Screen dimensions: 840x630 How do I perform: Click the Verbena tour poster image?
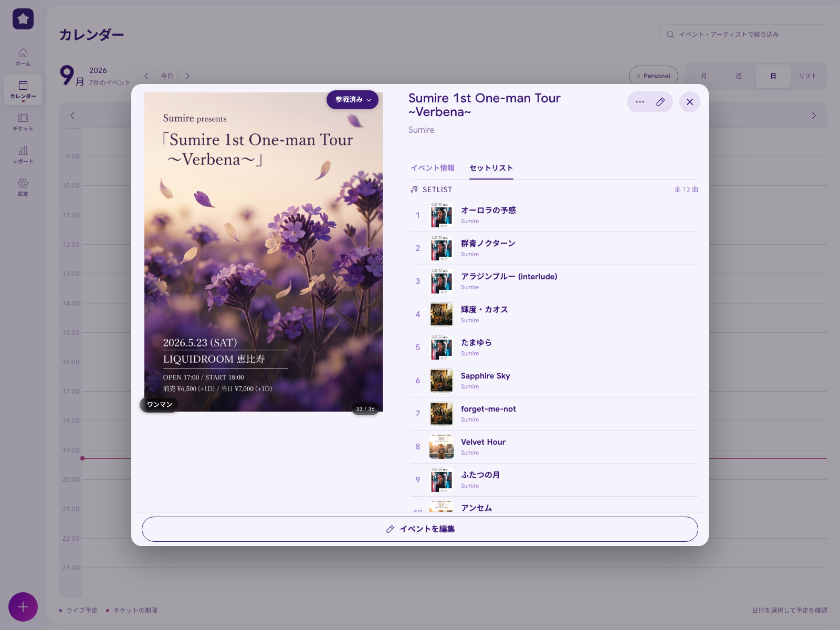tap(264, 252)
